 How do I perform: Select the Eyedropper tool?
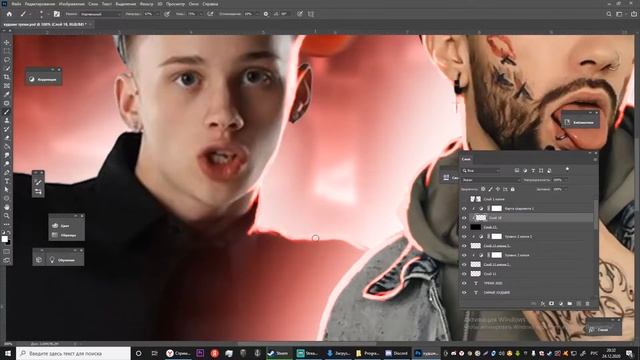[7, 94]
